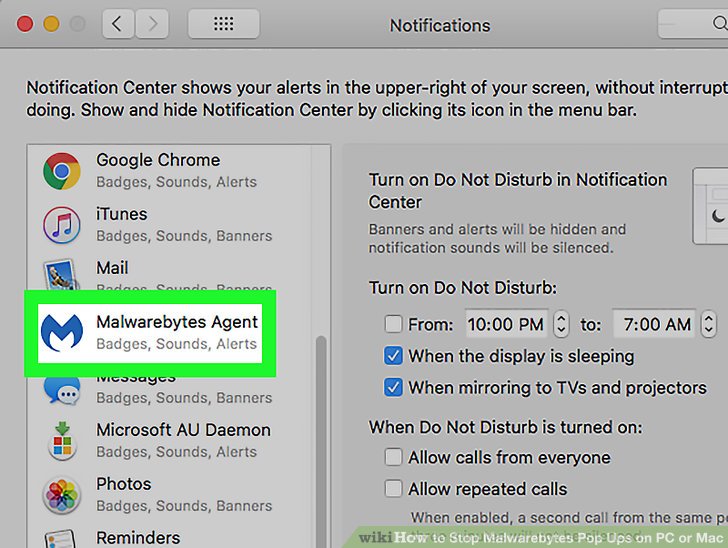Click the 7:00 AM end time field
The image size is (728, 548).
(655, 324)
